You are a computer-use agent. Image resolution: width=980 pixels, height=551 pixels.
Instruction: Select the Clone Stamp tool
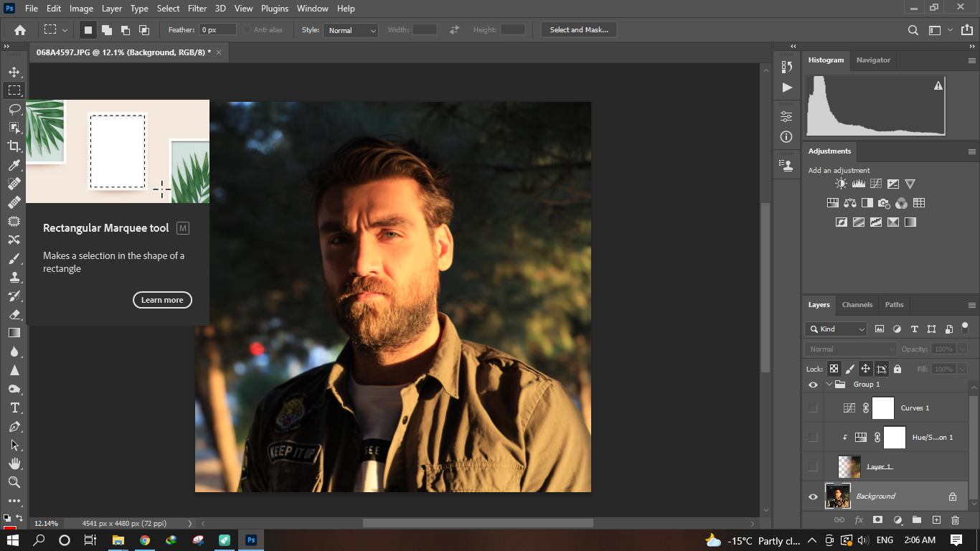point(14,277)
